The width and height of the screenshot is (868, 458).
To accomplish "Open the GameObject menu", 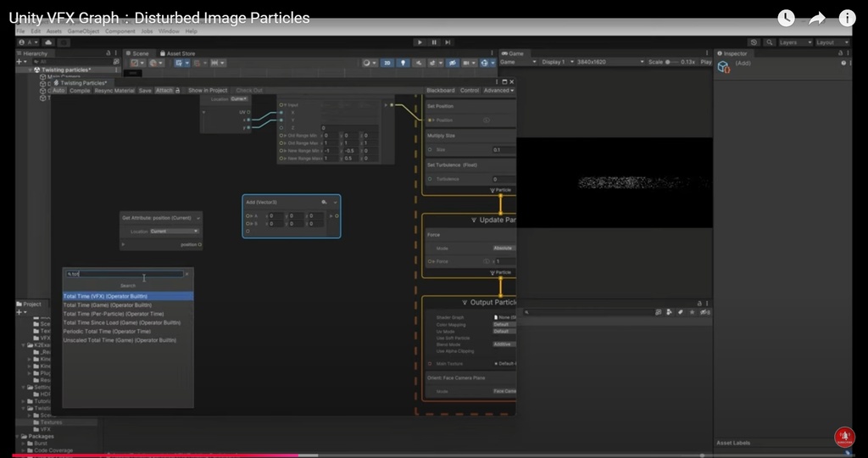I will (x=83, y=31).
